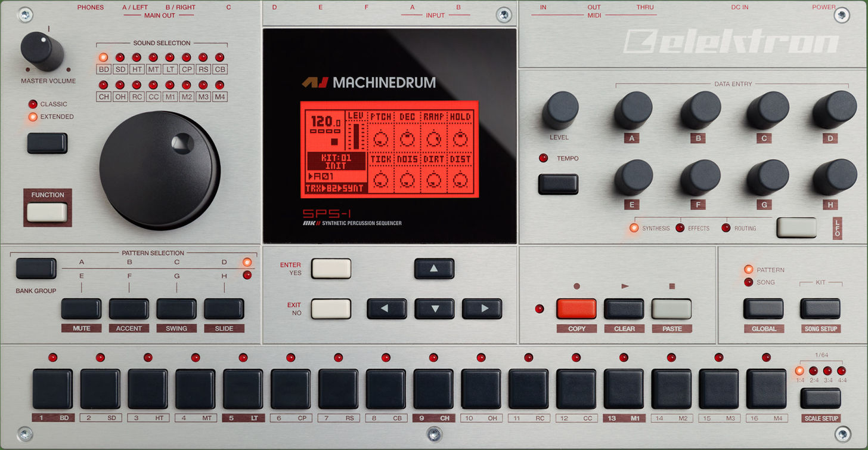Click the Function button
The image size is (868, 450).
coord(47,212)
